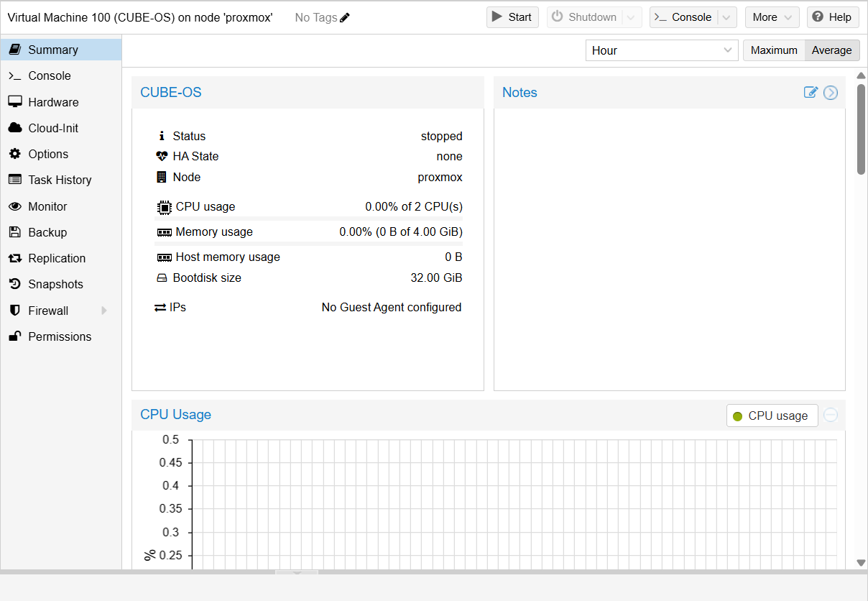This screenshot has width=868, height=601.
Task: Select Permissions in the sidebar
Action: 60,336
